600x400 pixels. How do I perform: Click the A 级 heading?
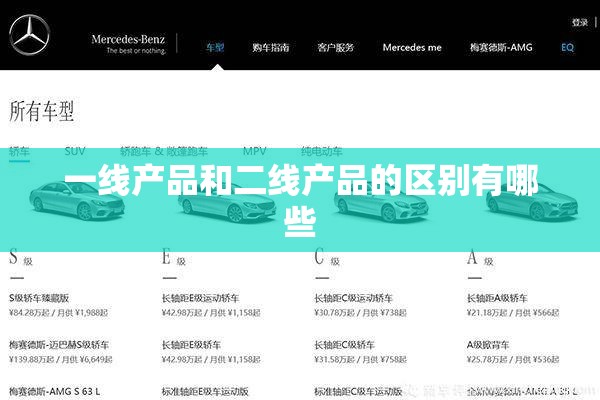[480, 257]
